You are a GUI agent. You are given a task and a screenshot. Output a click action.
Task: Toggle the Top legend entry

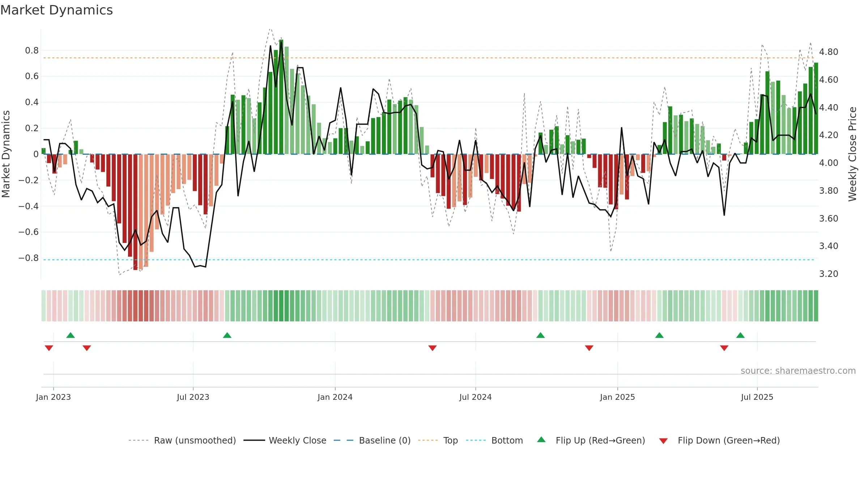pos(438,440)
